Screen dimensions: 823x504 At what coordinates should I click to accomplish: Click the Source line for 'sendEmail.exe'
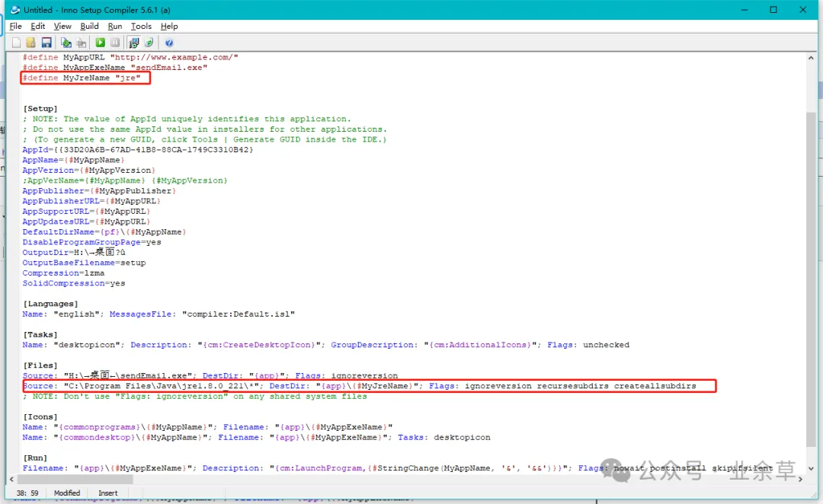click(x=210, y=375)
